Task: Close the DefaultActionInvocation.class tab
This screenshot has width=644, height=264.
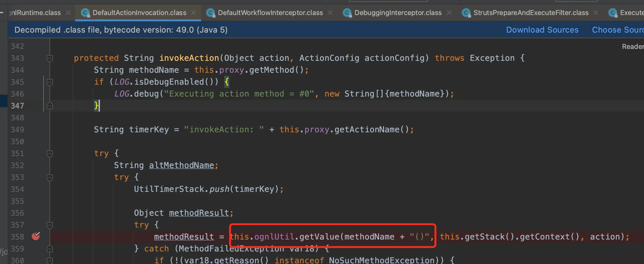Action: coord(194,13)
